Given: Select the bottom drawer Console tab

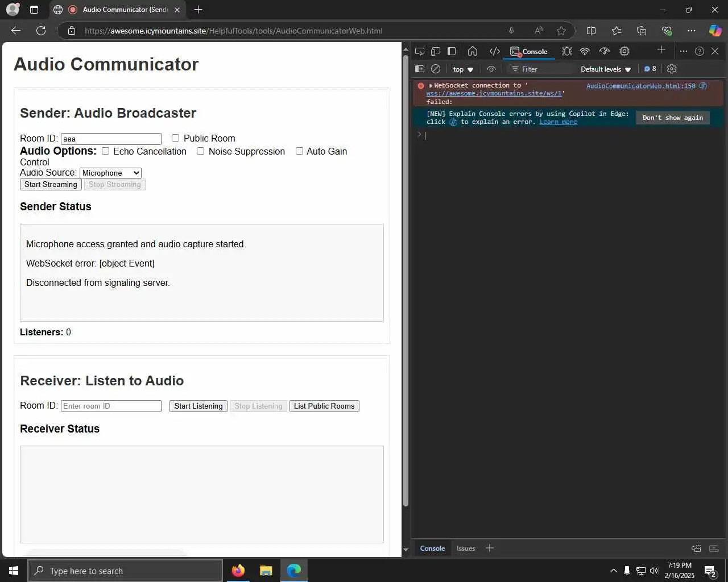Looking at the screenshot, I should 432,548.
